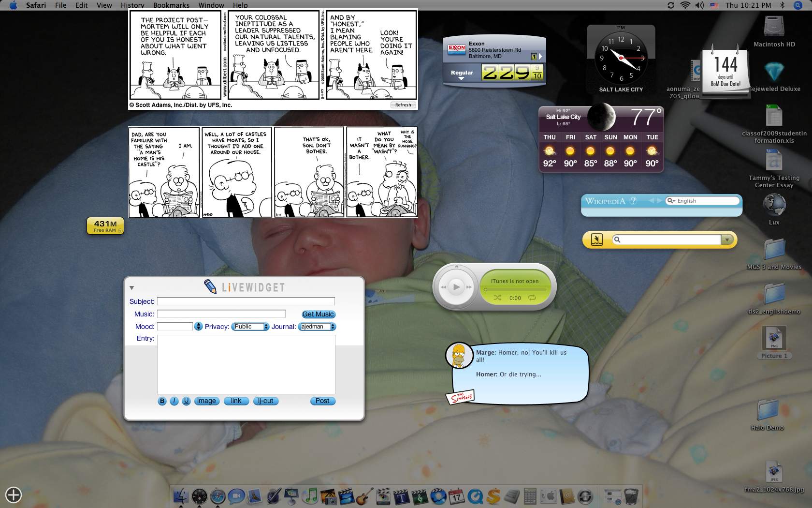Viewport: 812px width, 508px height.
Task: Open the volume control in menu bar
Action: 699,5
